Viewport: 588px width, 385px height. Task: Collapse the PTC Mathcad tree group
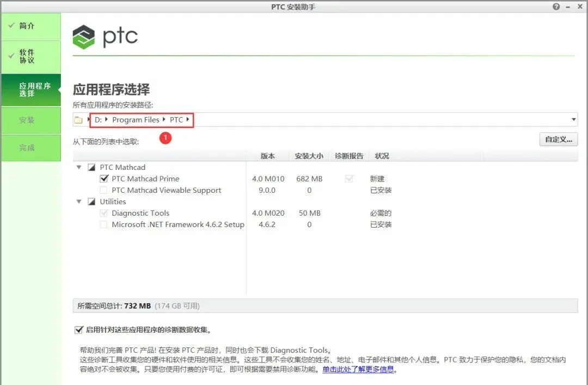point(79,167)
